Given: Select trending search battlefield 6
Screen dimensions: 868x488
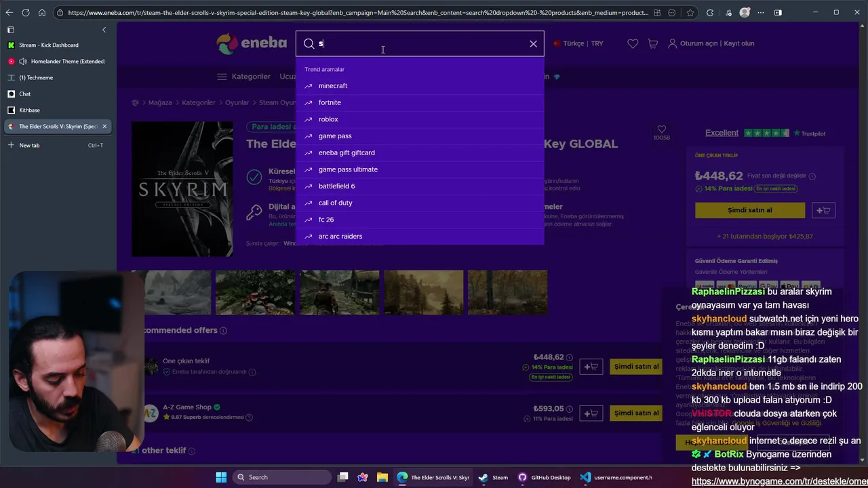Looking at the screenshot, I should [x=420, y=186].
